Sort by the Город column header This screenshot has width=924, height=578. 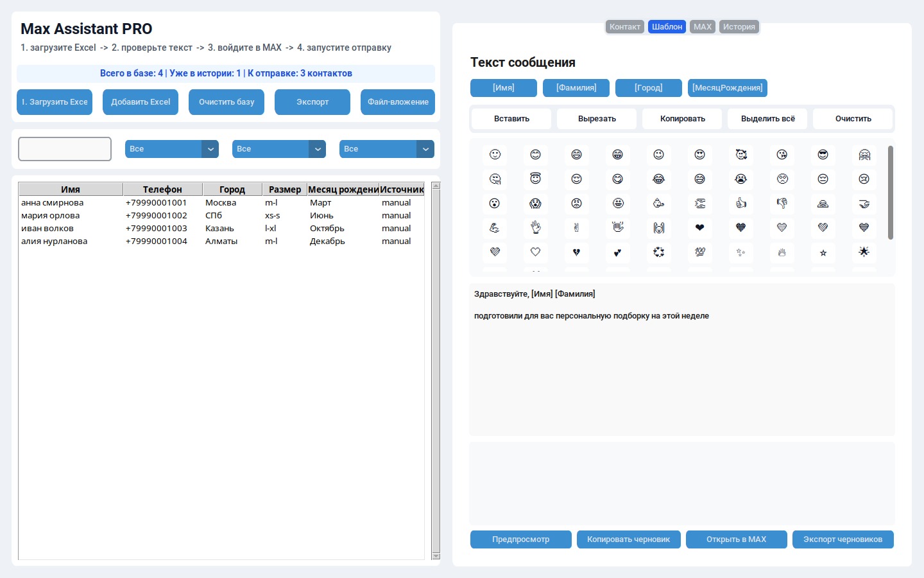(x=232, y=189)
